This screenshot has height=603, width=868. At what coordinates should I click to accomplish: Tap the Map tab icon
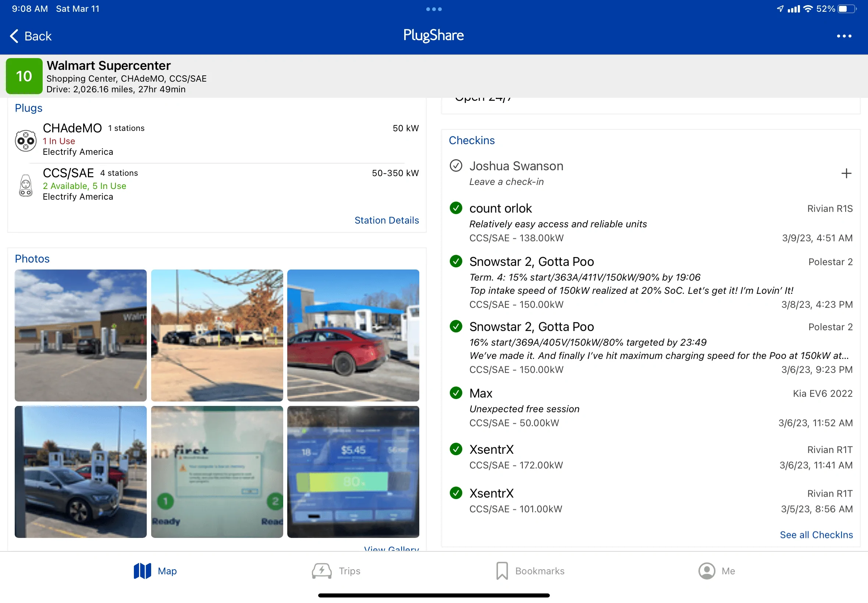tap(142, 571)
